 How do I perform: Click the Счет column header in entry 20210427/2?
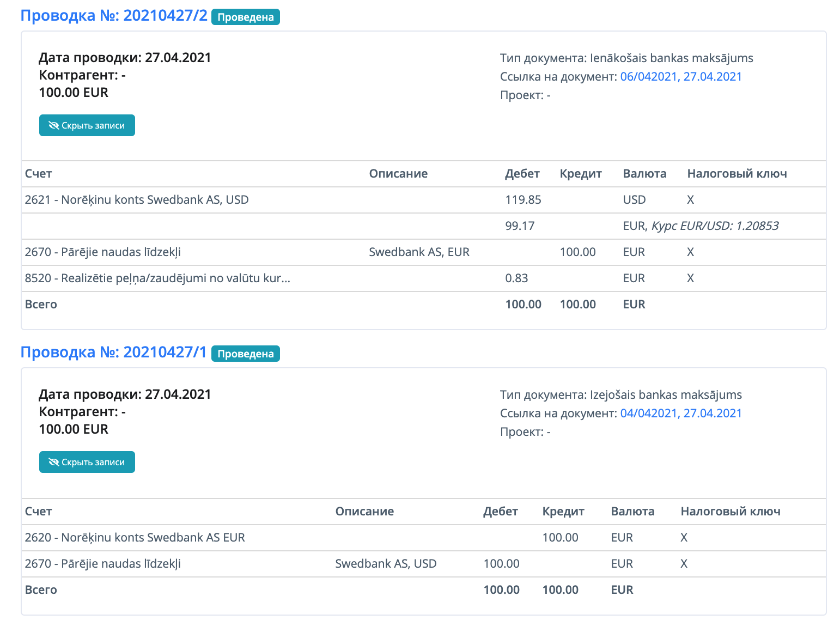[x=39, y=174]
